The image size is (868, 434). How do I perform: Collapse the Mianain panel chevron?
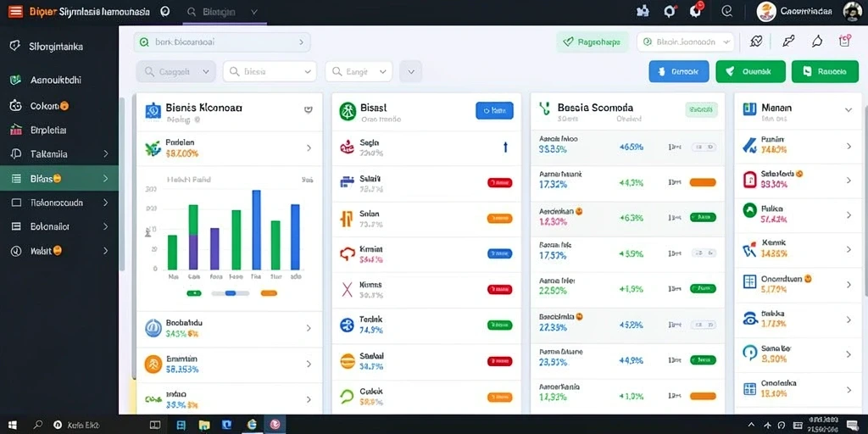(x=848, y=109)
